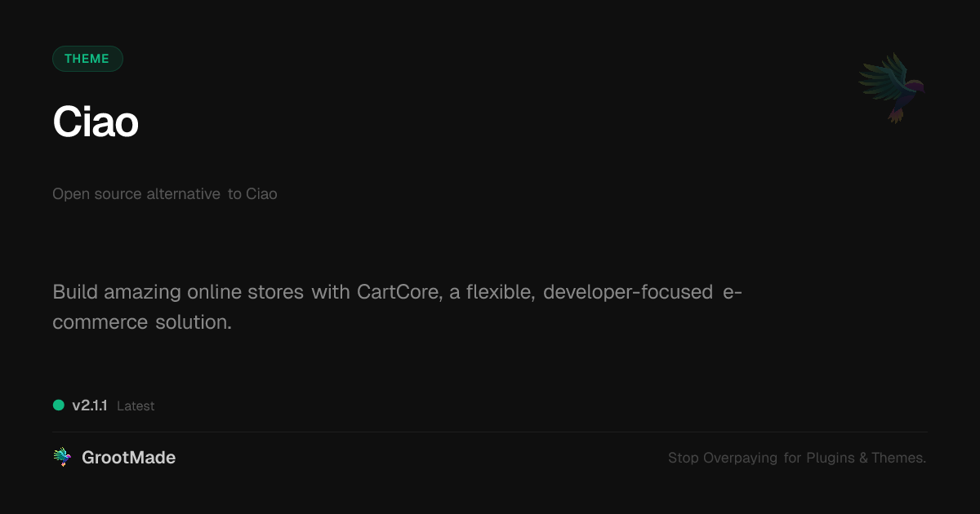Open the v2.1.1 version number
This screenshot has width=980, height=514.
[90, 405]
